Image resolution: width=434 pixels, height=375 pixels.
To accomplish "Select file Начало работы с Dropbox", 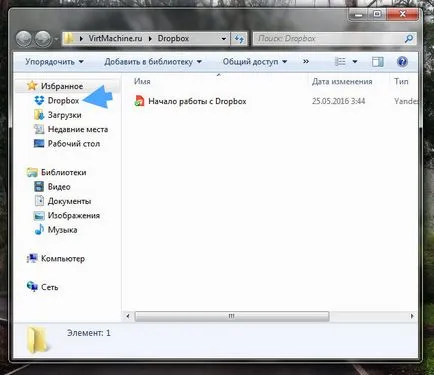I will 197,101.
